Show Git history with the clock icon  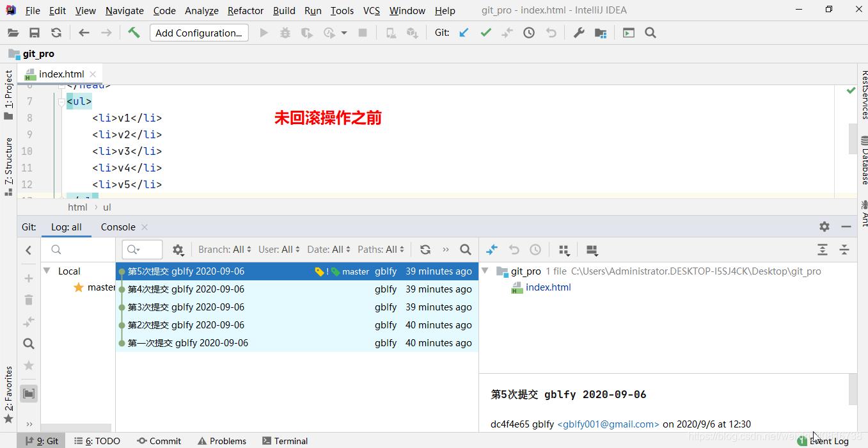coord(529,33)
